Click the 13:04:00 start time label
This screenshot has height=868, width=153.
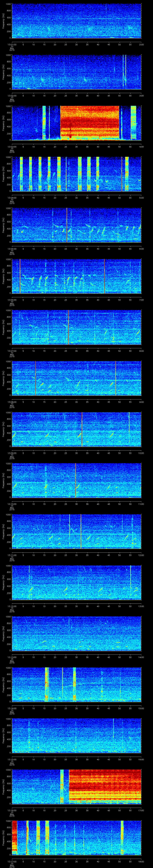click(12, 197)
